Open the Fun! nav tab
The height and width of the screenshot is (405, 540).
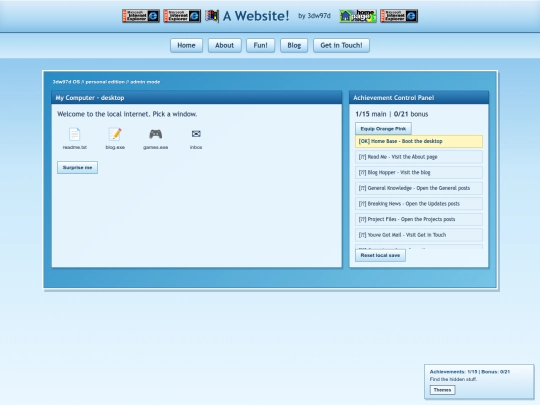click(x=260, y=45)
